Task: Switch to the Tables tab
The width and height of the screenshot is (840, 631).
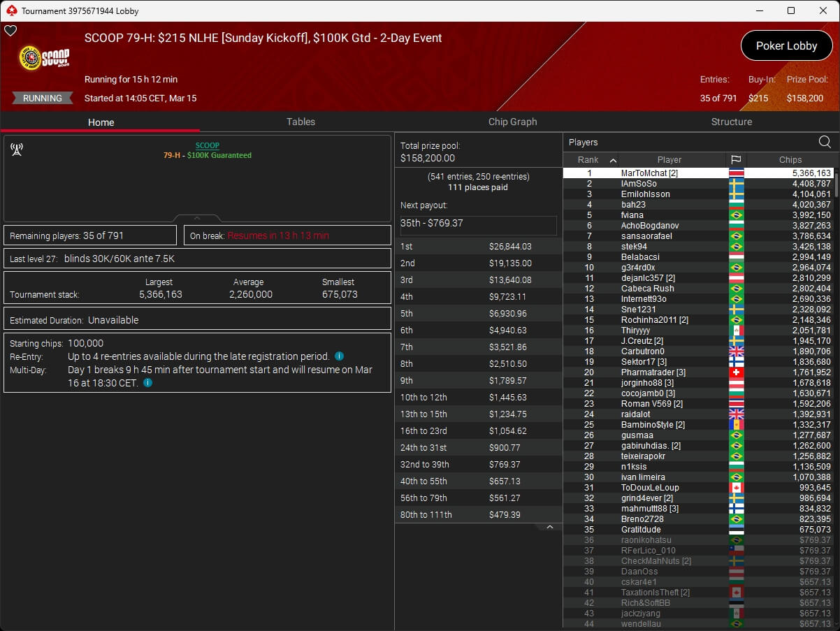Action: [300, 122]
